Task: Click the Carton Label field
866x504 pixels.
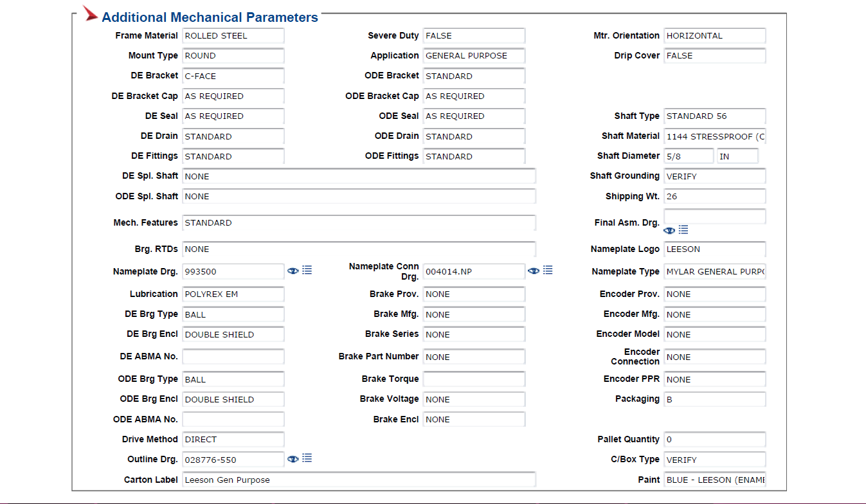Action: click(359, 480)
